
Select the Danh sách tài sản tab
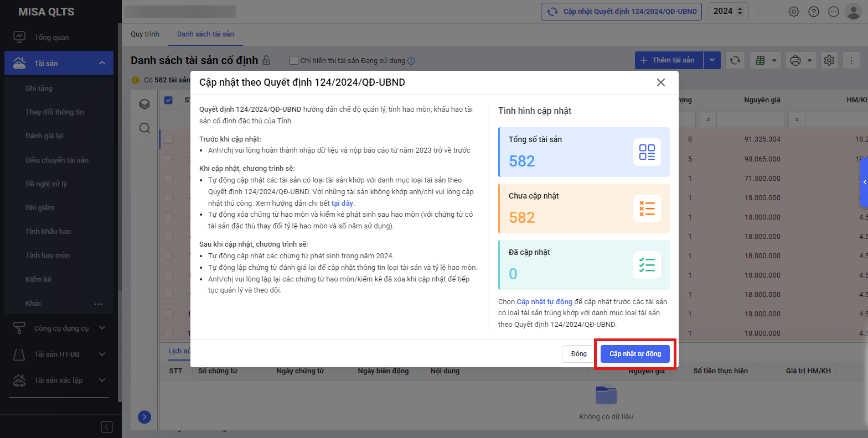point(205,34)
